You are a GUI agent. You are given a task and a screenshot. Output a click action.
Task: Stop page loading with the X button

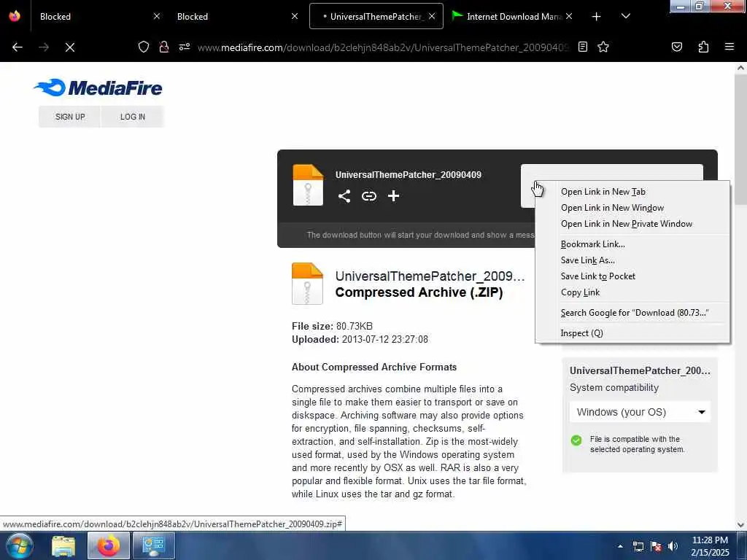[x=69, y=47]
